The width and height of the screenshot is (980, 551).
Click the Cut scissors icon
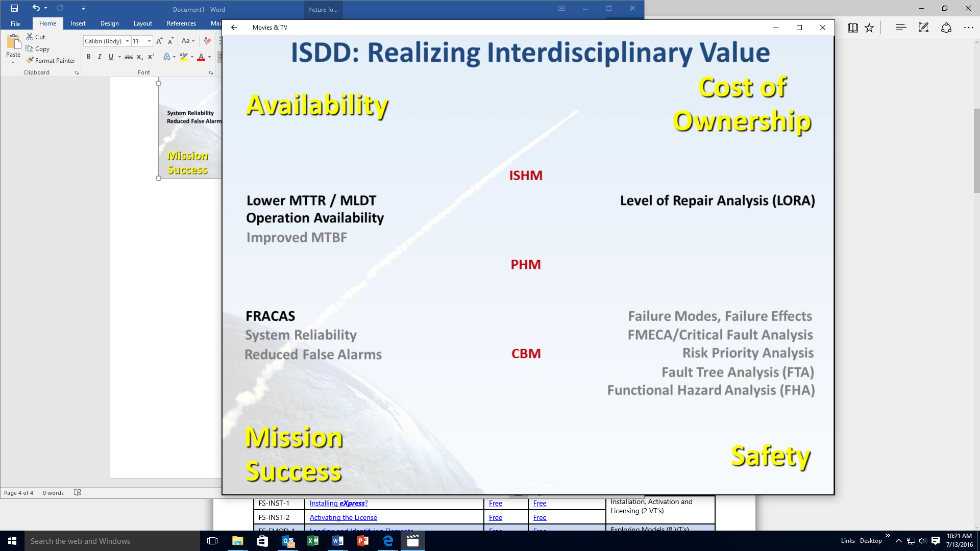(30, 37)
